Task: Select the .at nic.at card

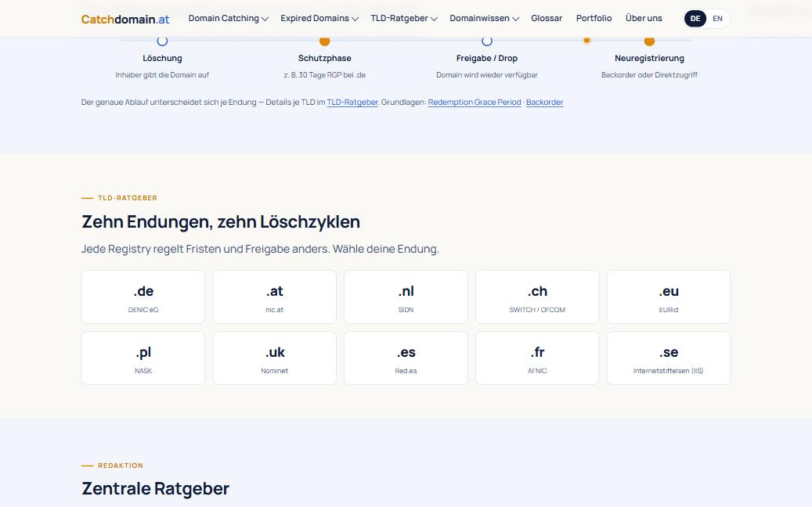Action: [x=275, y=297]
